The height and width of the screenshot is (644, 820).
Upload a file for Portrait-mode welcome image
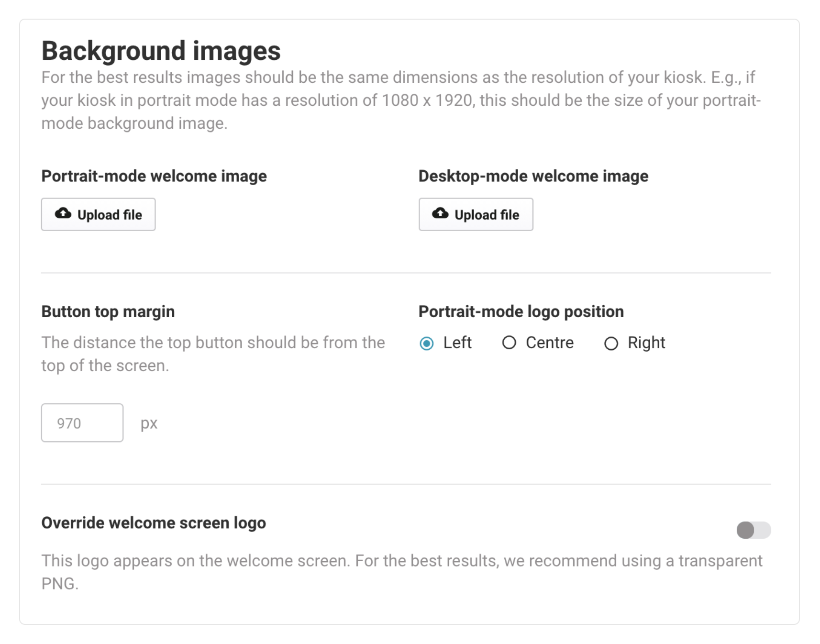98,214
